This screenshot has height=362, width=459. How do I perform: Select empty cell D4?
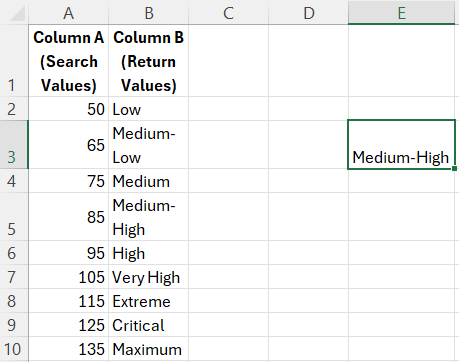click(309, 181)
